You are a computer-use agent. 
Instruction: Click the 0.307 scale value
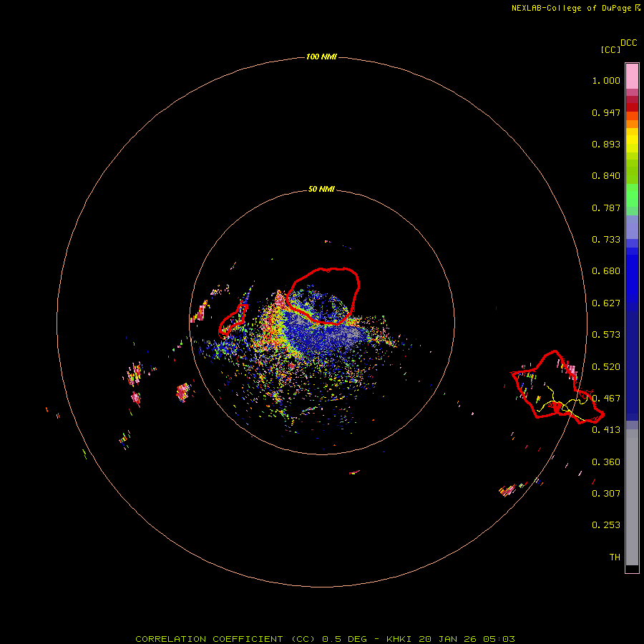click(606, 494)
